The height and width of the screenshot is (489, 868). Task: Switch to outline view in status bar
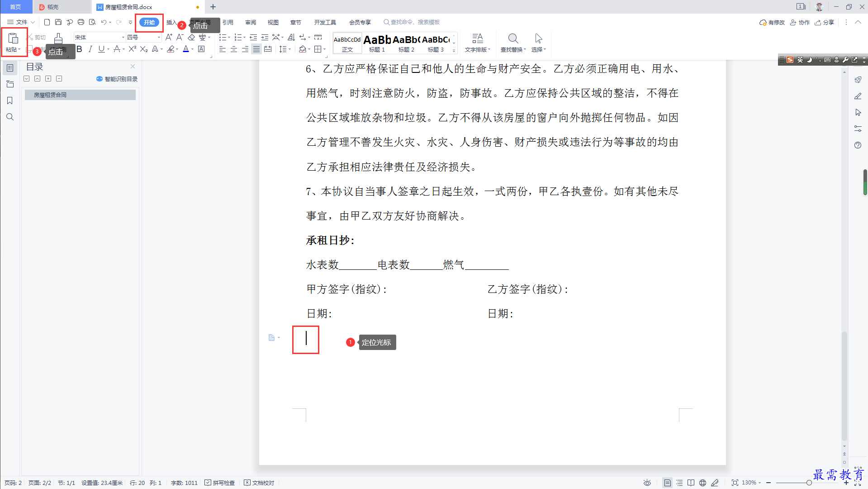[x=679, y=483]
